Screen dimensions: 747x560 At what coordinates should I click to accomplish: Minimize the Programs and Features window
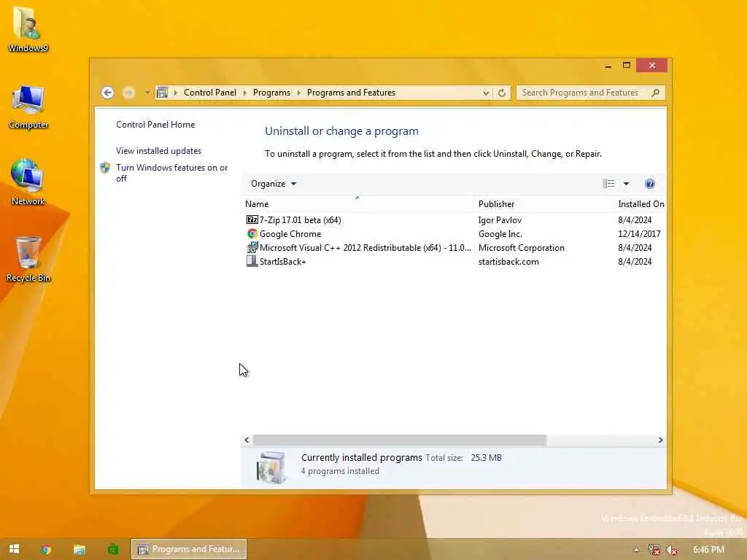point(608,66)
